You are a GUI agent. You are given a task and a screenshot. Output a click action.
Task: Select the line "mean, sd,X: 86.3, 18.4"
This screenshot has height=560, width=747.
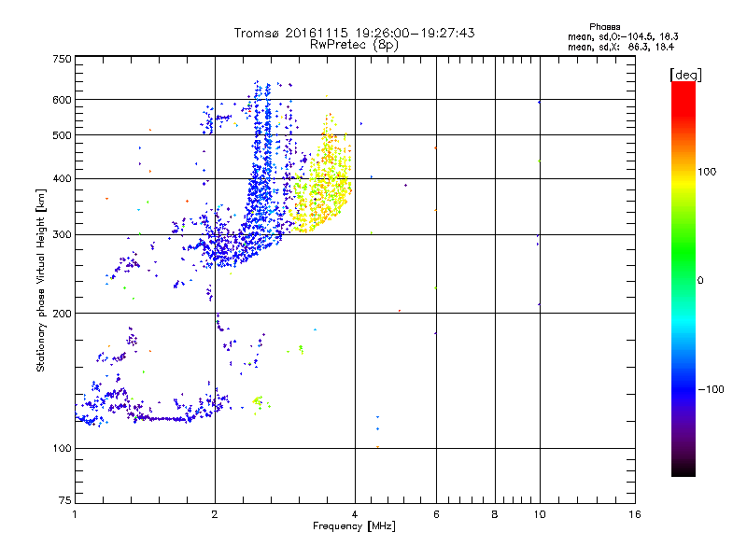(x=621, y=47)
